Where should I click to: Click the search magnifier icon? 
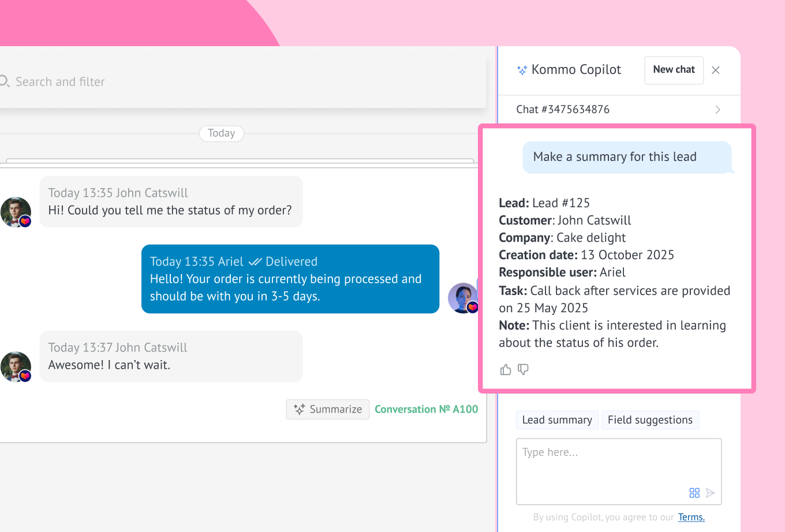point(5,81)
